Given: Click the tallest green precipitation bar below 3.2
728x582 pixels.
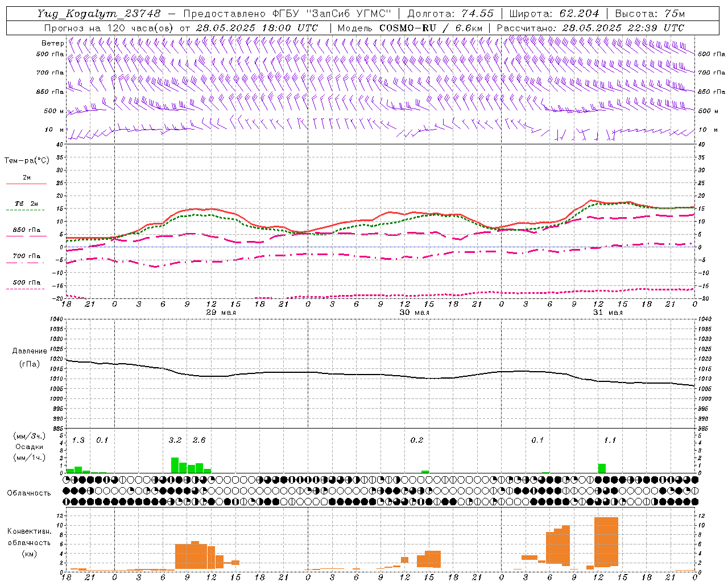Looking at the screenshot, I should point(175,465).
